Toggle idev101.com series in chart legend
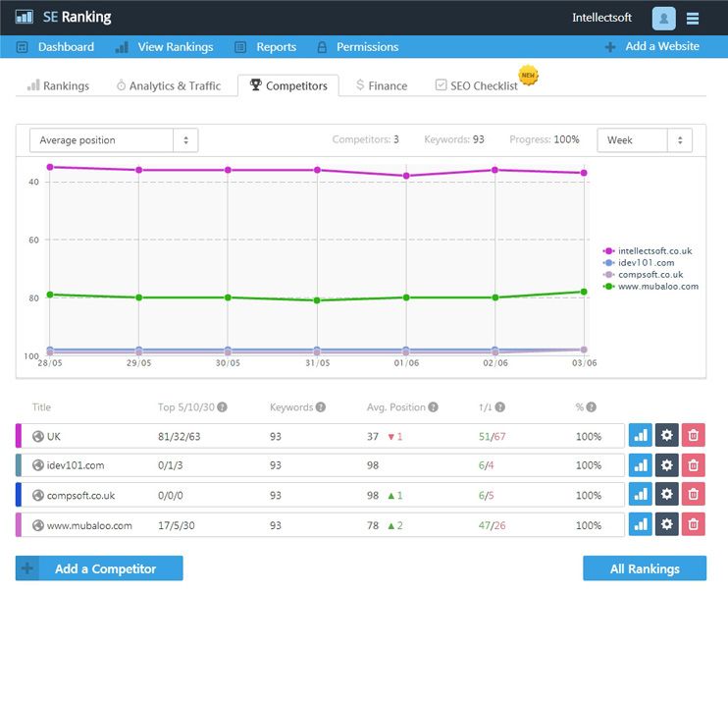Screen dimensions: 728x701 point(639,262)
